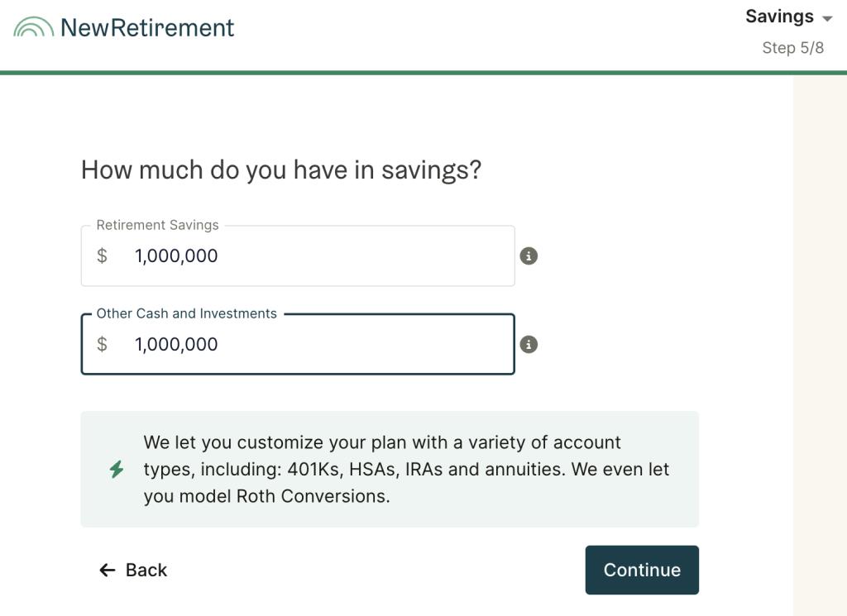This screenshot has height=616, width=847.
Task: Go Back to the previous step
Action: click(133, 571)
